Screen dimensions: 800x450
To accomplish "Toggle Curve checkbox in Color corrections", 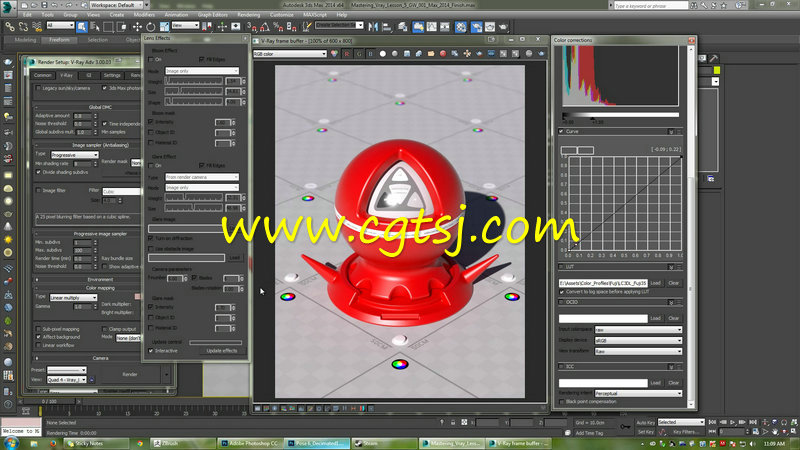I will (x=562, y=132).
